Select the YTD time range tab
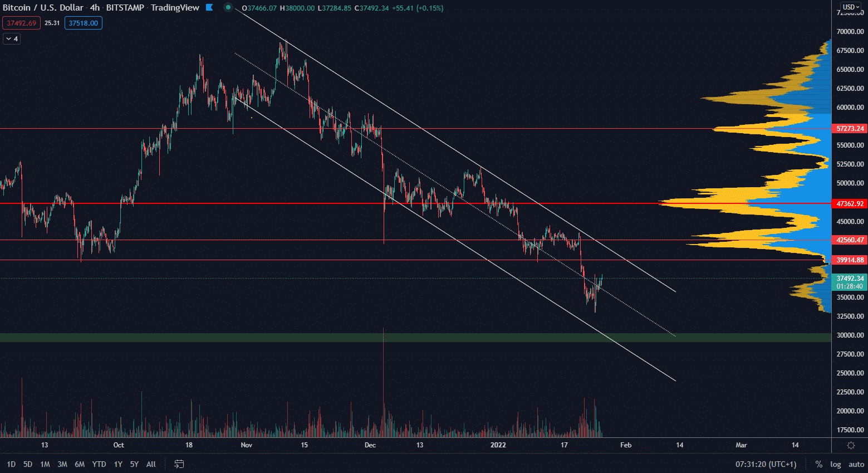The image size is (868, 473). 99,464
